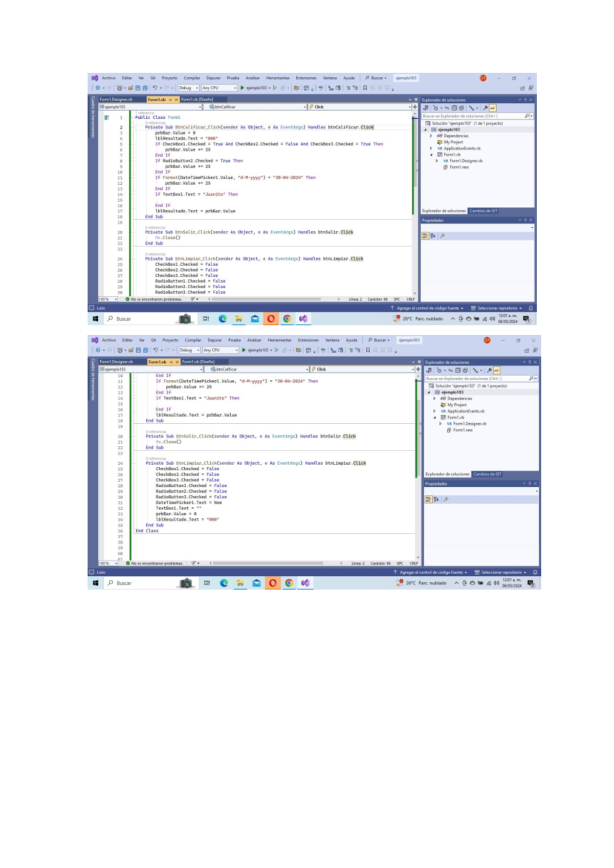614x868 pixels.
Task: Open the Any CPU platform dropdown in lower toolbar
Action: tap(221, 350)
